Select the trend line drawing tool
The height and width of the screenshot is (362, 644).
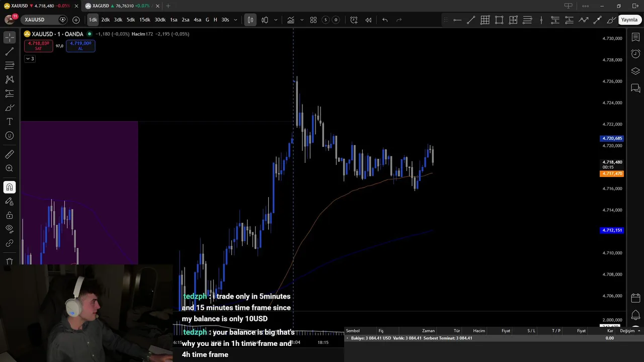(x=10, y=51)
